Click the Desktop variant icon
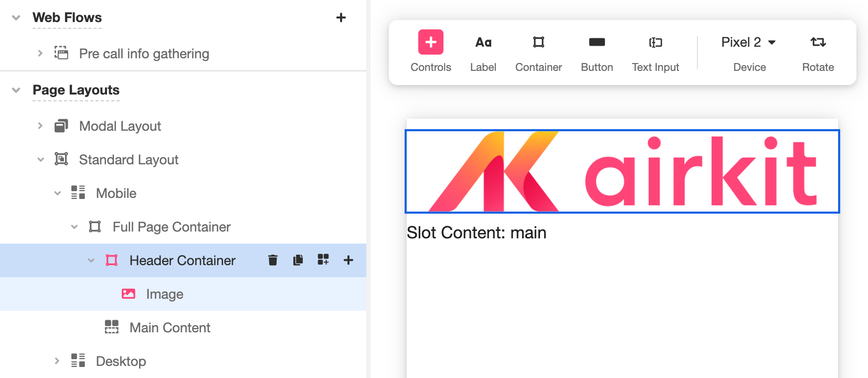868x378 pixels. coord(78,360)
